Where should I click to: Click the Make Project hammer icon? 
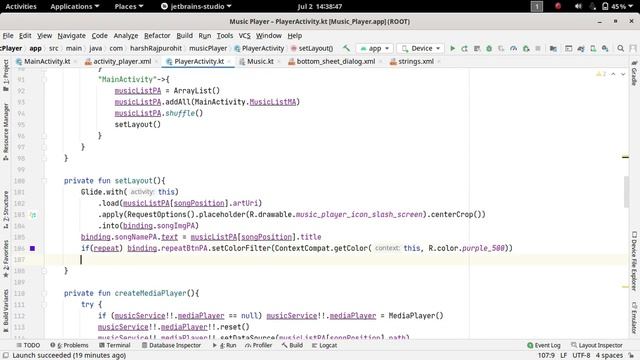pyautogui.click(x=347, y=48)
